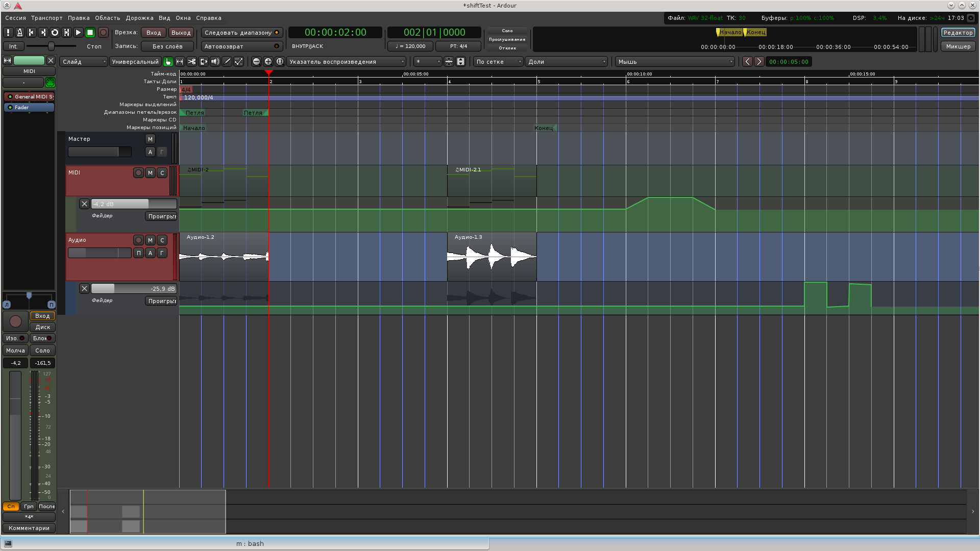Select the Audition speaker tool
This screenshot has width=980, height=551.
coord(215,62)
